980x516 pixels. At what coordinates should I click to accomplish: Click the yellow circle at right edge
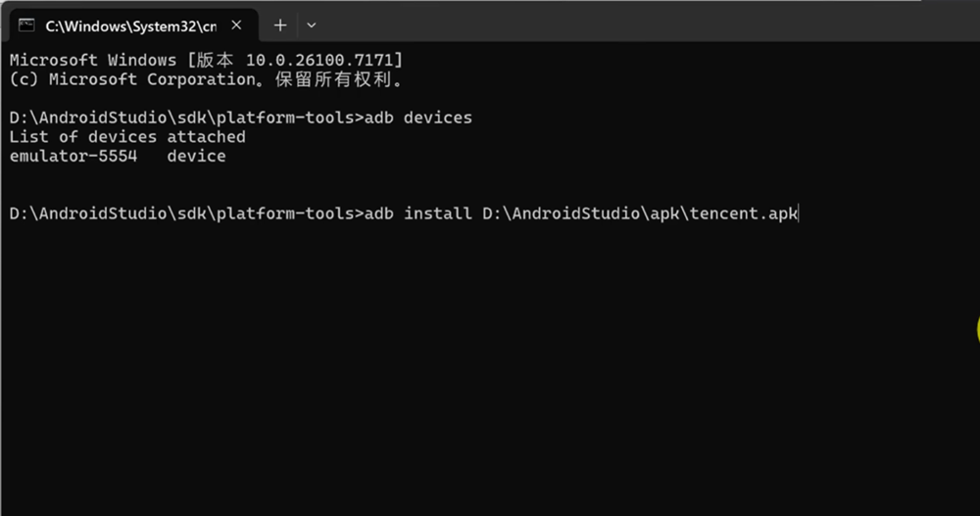pos(976,329)
